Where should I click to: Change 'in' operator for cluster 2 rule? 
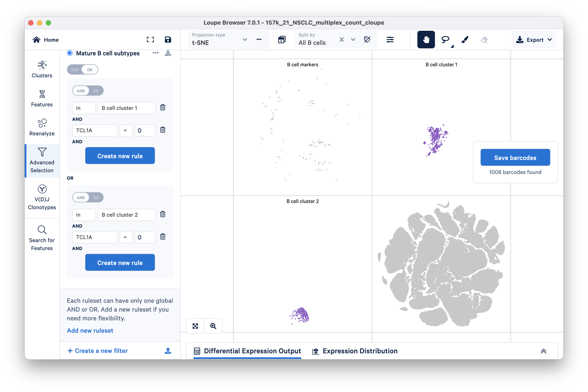[x=84, y=215]
